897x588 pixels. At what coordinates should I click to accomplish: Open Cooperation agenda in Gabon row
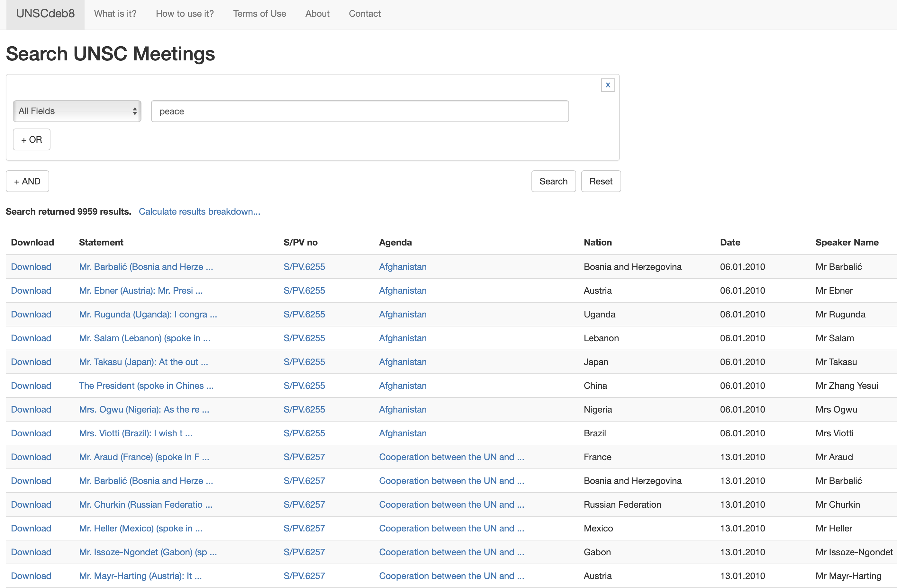(x=451, y=552)
